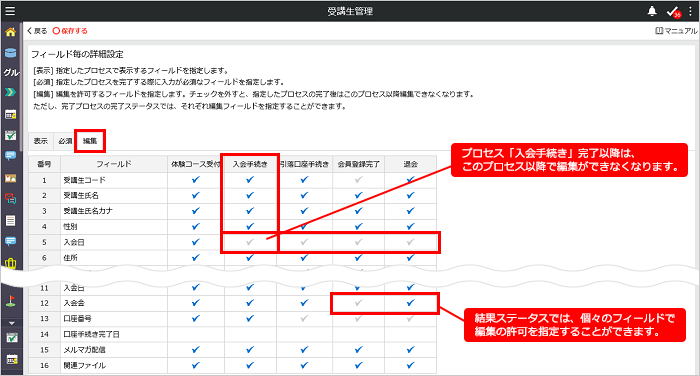Viewport: 700px width, 376px height.
Task: Toggle 住所 check under 体験コース受付
Action: (196, 258)
